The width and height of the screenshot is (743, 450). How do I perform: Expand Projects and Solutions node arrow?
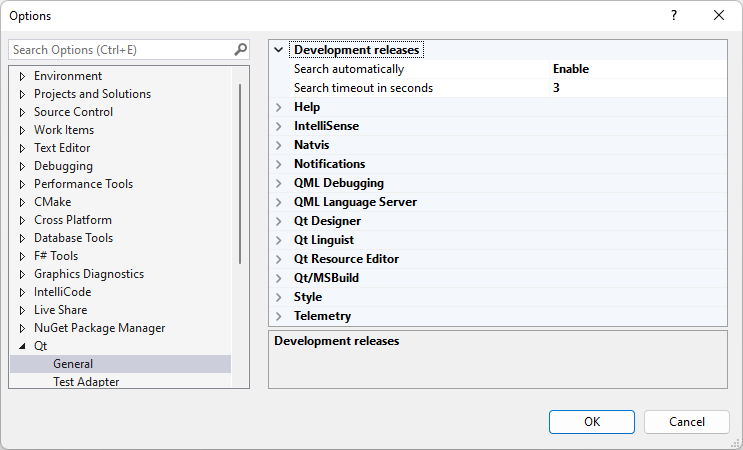point(22,94)
